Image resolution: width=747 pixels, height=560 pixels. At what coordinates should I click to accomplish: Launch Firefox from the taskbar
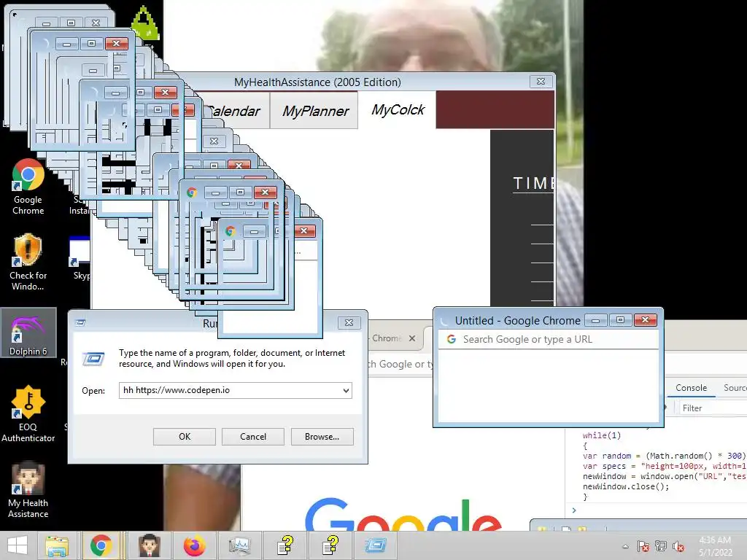tap(194, 545)
